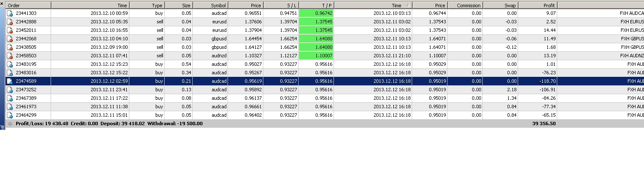644x191 pixels.
Task: Select order number 23438505
Action: (x=26, y=47)
